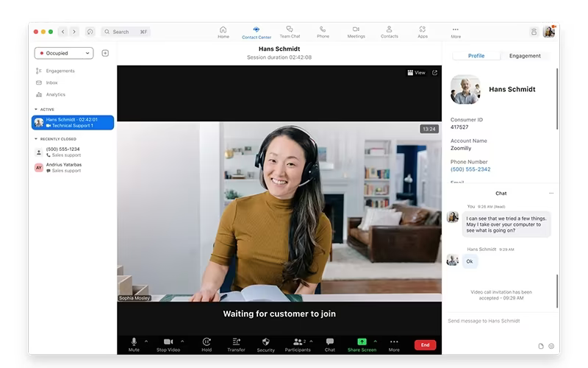The width and height of the screenshot is (588, 368).
Task: Go to the Contacts tab
Action: 390,32
